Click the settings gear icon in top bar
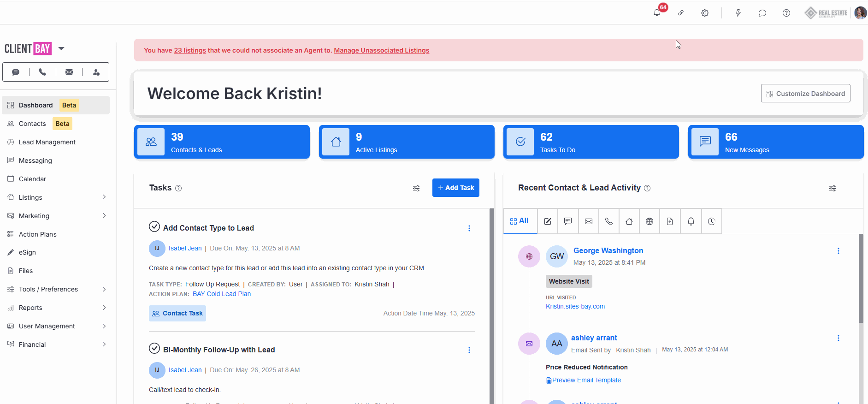The width and height of the screenshot is (868, 404). (705, 13)
